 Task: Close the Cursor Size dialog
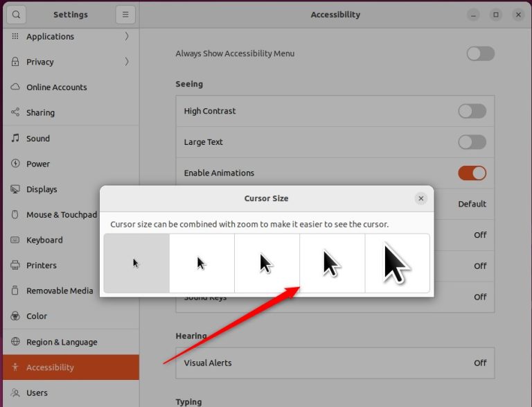(420, 198)
